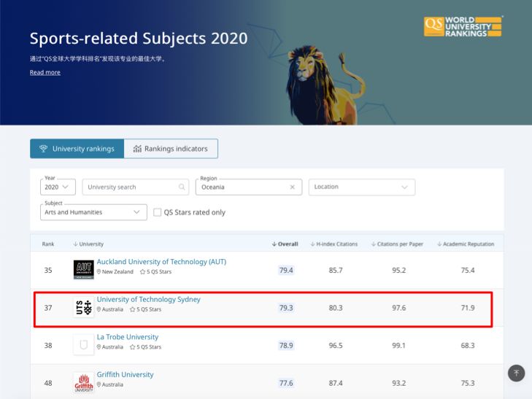This screenshot has width=532, height=399.
Task: Click H-index value 96.5
Action: pos(336,346)
